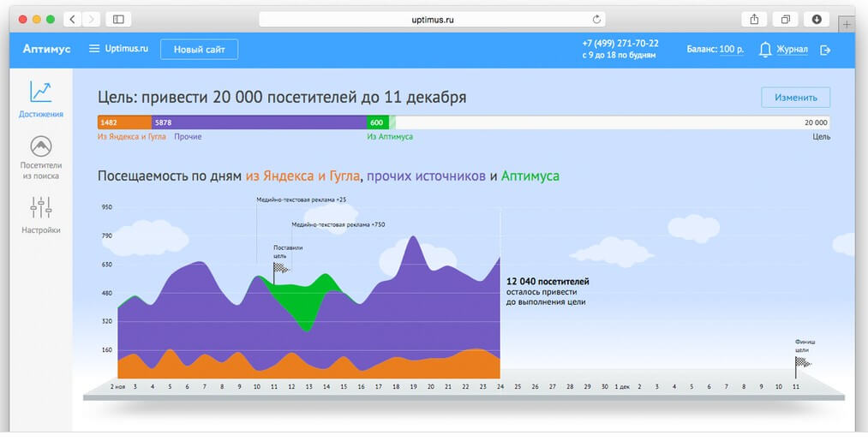Toggle the Safari sidebar button
Image resolution: width=868 pixels, height=441 pixels.
[x=118, y=19]
